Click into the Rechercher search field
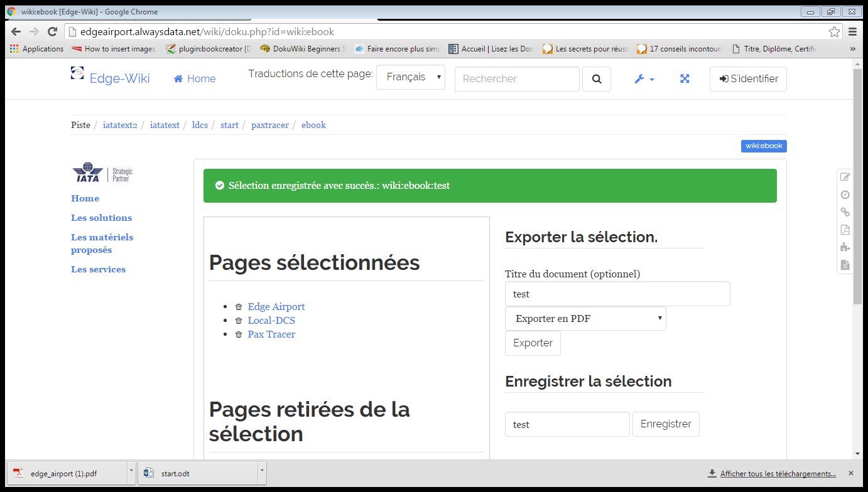Screen dimensions: 868x492 [517, 79]
